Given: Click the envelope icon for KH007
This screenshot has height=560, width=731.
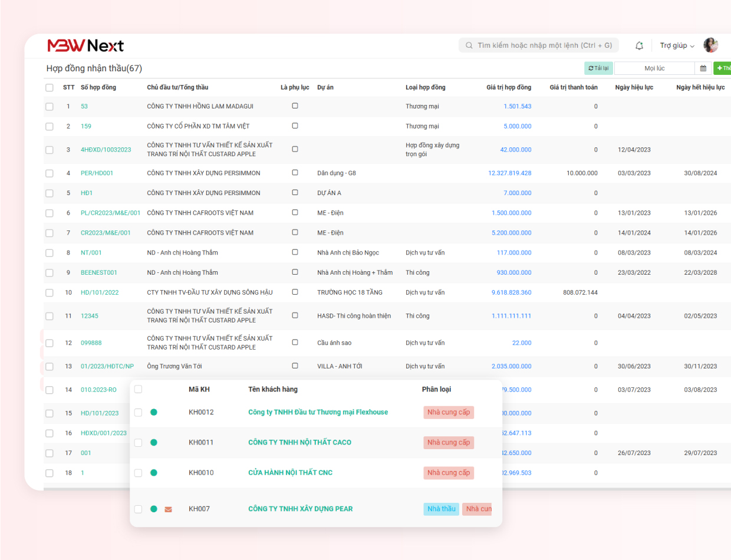Looking at the screenshot, I should pos(168,509).
